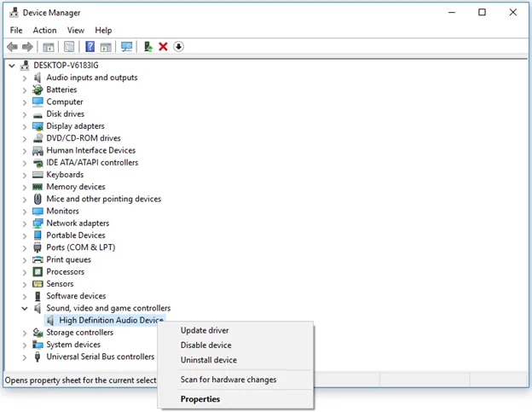Click the Properties toolbar icon
Screen dimensions: 532x412
(69, 47)
